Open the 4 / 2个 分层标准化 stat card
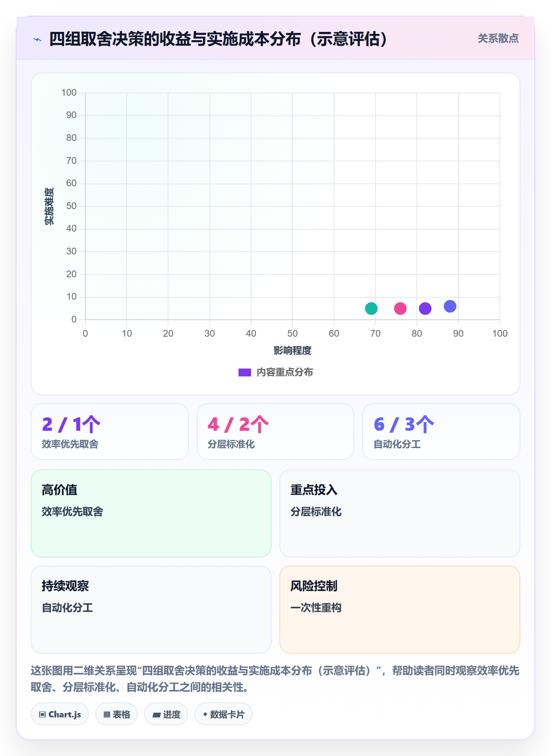Screen dimensions: 551x756 [x=275, y=432]
